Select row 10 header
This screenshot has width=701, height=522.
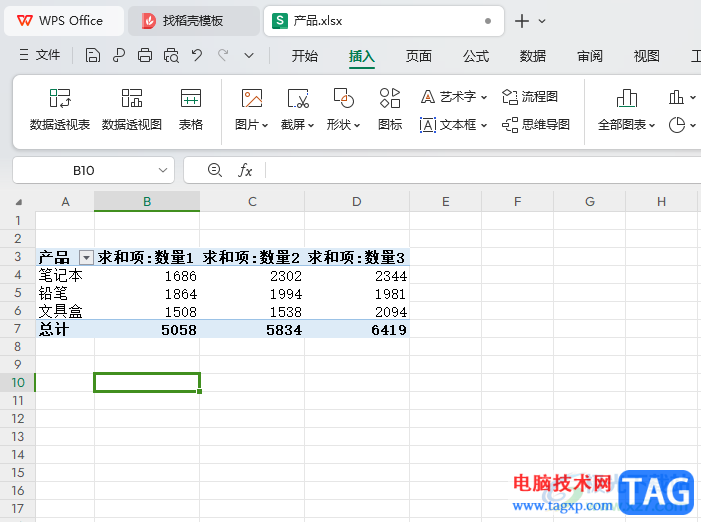[x=17, y=383]
